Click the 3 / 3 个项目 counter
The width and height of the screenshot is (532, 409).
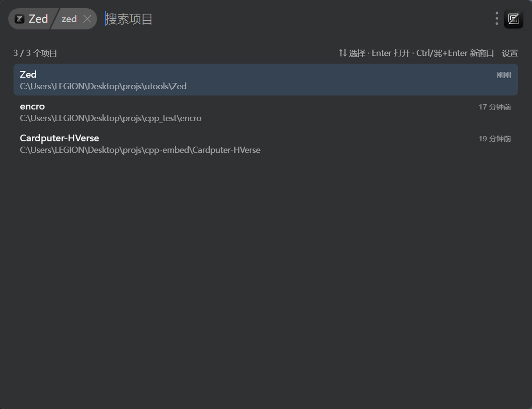(x=35, y=53)
